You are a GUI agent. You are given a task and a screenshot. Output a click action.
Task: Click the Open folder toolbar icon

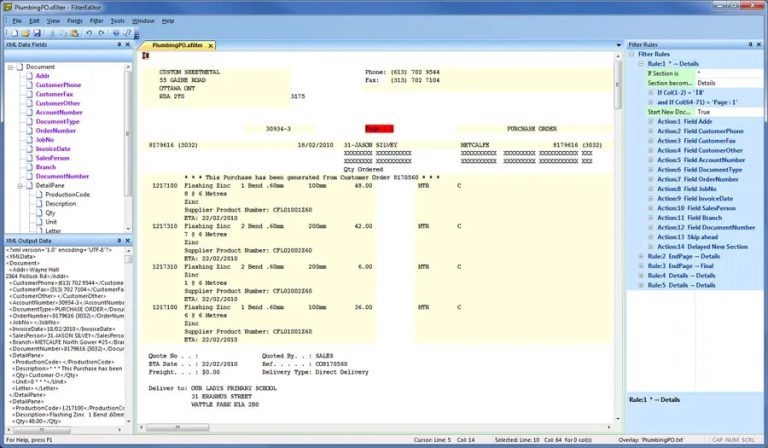(25, 33)
